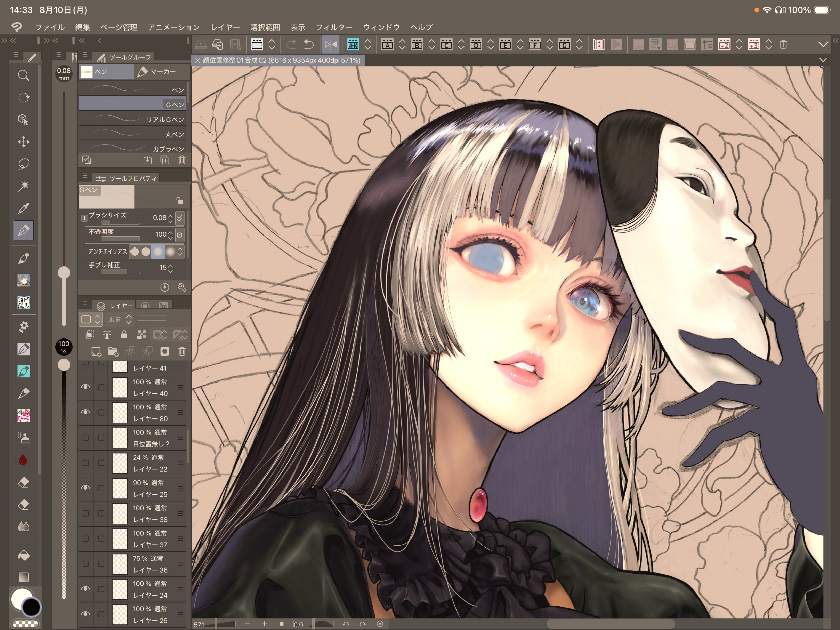Step the アンチエイリアス setting arrows
This screenshot has height=630, width=840.
pyautogui.click(x=180, y=251)
